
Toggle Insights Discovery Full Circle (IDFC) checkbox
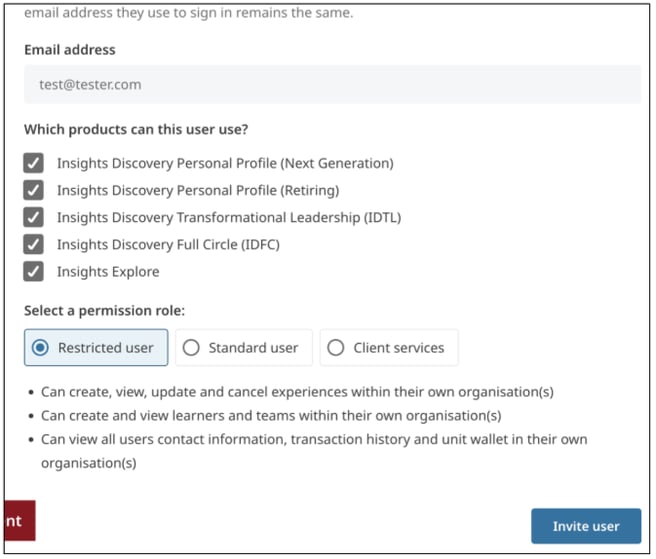click(x=33, y=245)
